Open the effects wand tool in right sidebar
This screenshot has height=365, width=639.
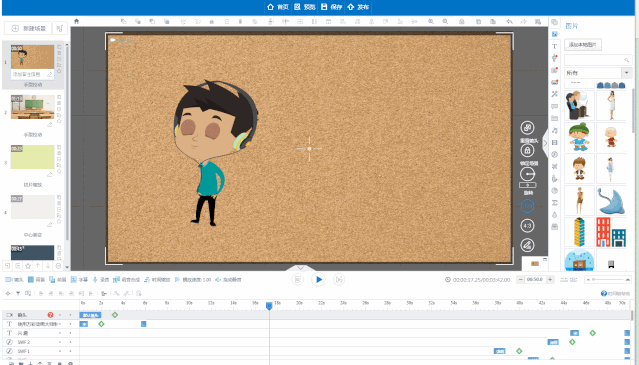pos(555,94)
